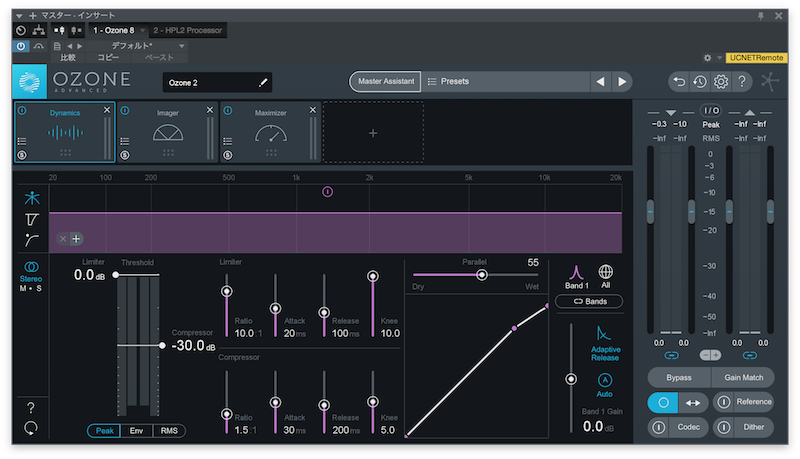
Task: Select Peak detection mode
Action: 105,430
